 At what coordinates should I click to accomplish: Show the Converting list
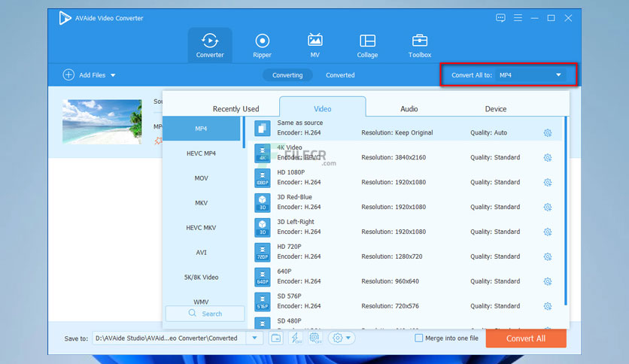tap(287, 75)
